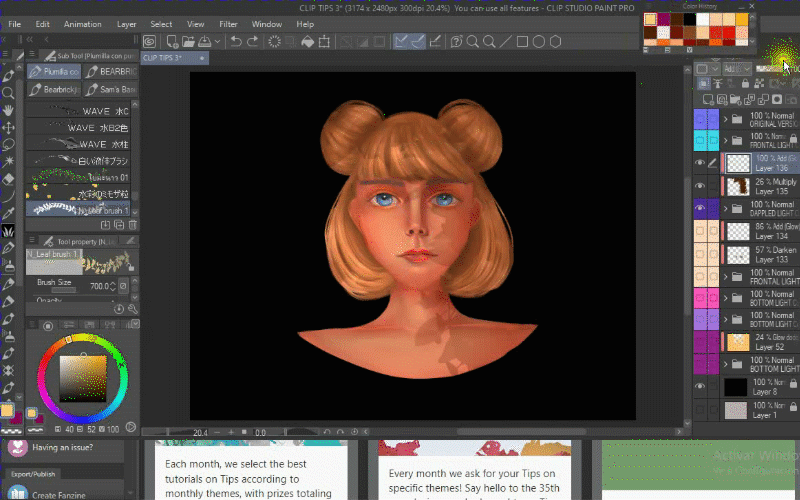Open the Filter menu

pyautogui.click(x=228, y=23)
